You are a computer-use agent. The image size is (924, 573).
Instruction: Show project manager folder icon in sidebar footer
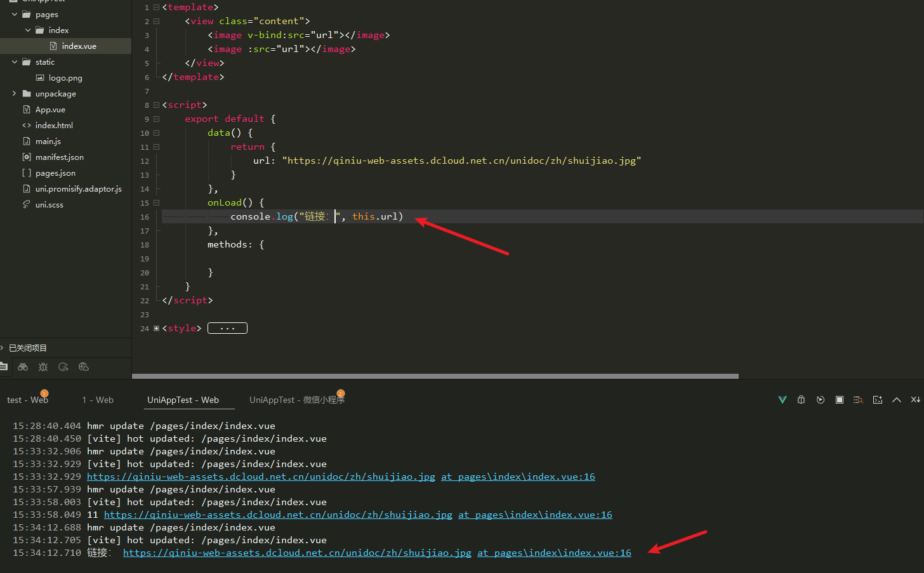[x=3, y=367]
